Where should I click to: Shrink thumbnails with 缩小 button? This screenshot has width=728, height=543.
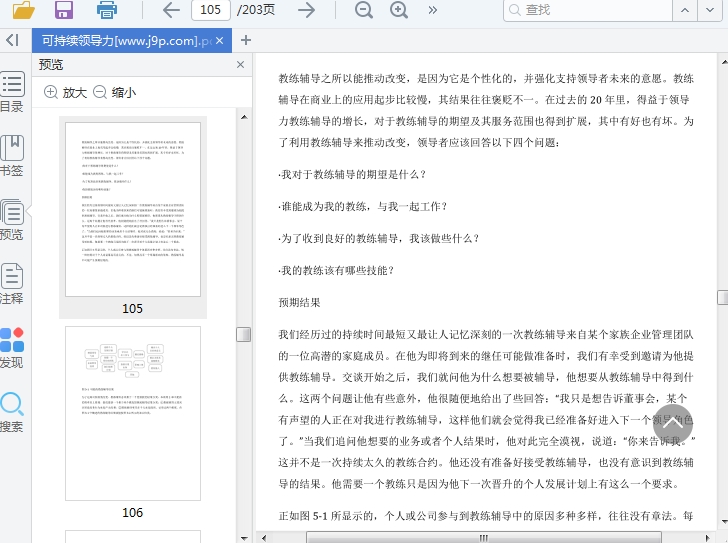coord(115,92)
